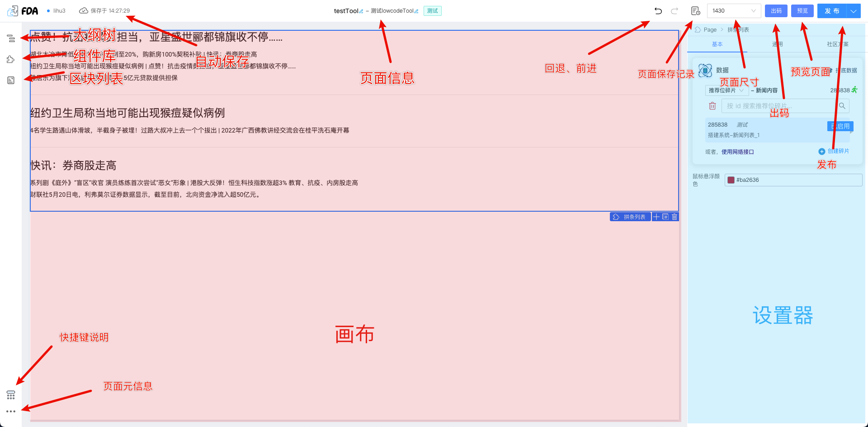
Task: Click the 使用网络接口 link
Action: [737, 152]
